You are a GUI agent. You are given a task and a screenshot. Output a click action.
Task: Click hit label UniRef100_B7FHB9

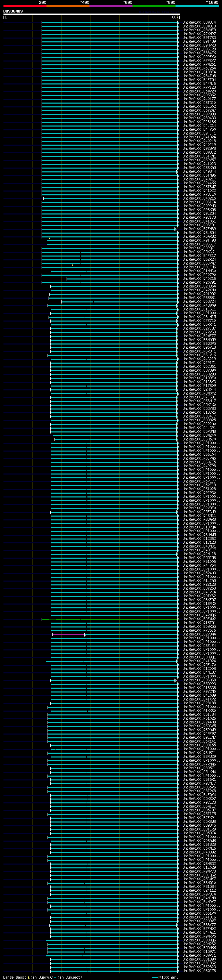click(199, 229)
